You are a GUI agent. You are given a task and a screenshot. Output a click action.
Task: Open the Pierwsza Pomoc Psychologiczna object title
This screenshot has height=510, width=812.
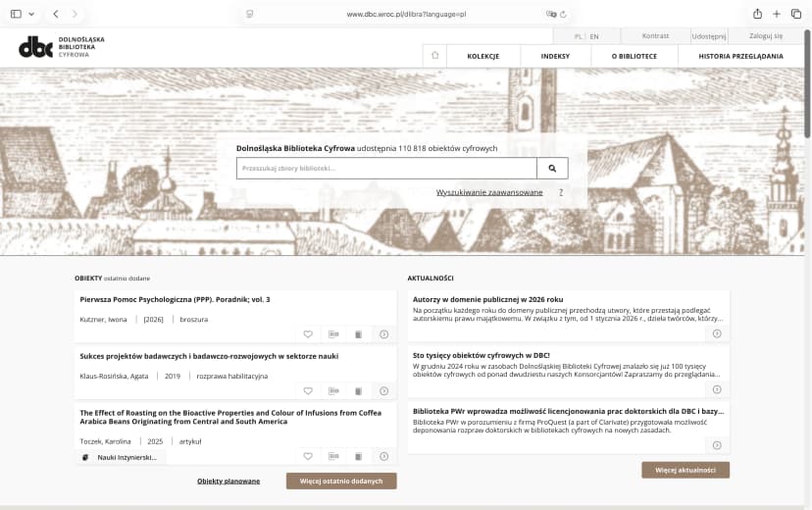tap(175, 299)
